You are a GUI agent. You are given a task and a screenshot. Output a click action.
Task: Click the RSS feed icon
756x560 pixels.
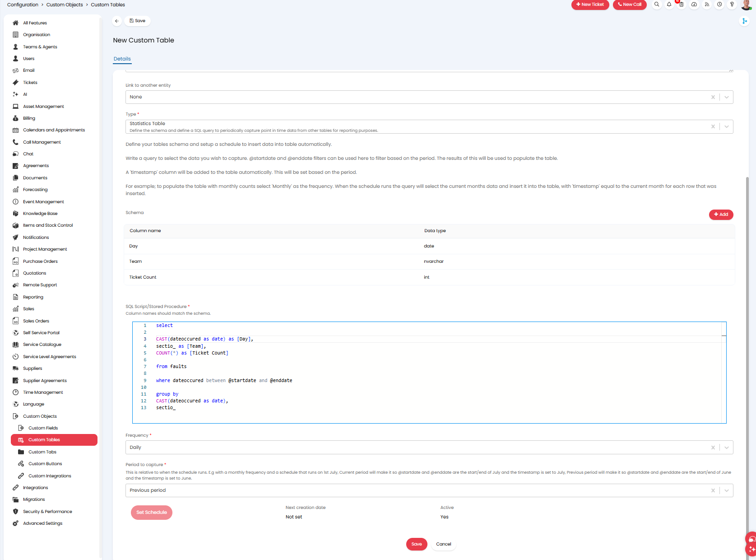707,5
